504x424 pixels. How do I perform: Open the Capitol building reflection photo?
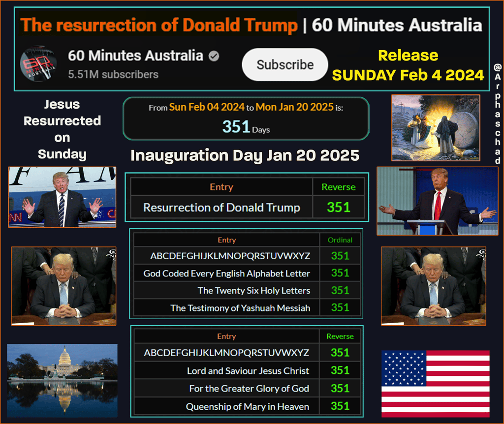(x=62, y=381)
